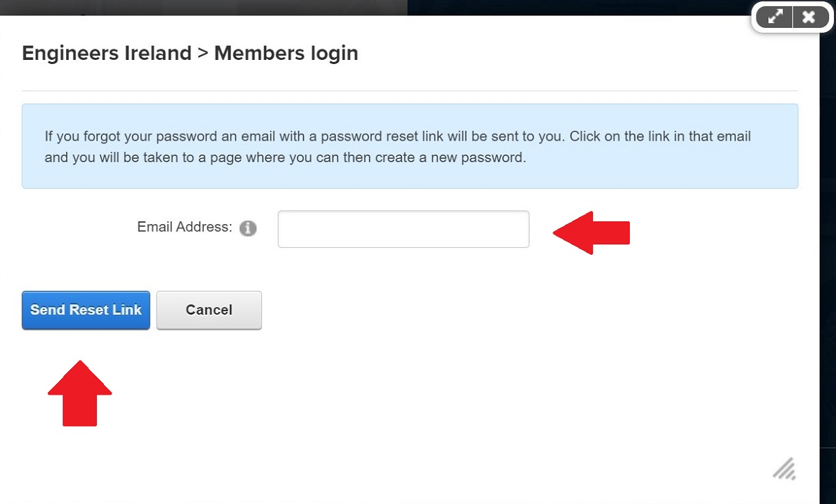The width and height of the screenshot is (836, 504).
Task: Click the blue password reset information banner
Action: point(410,146)
